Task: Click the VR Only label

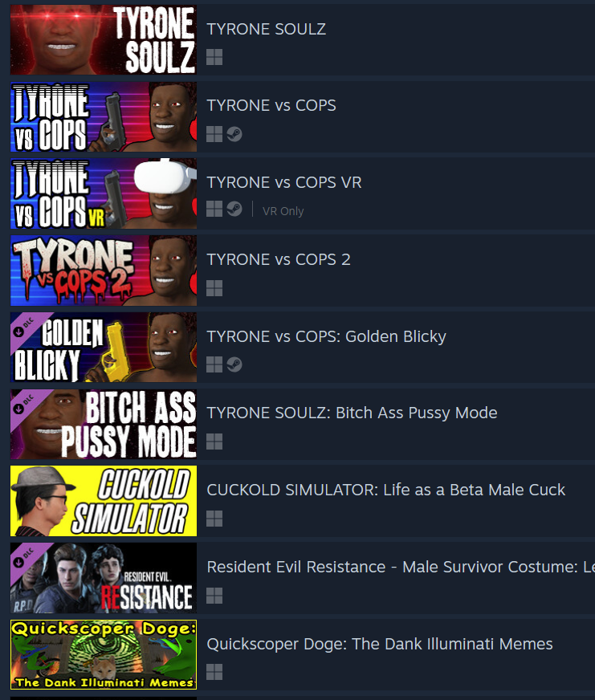Action: 283,210
